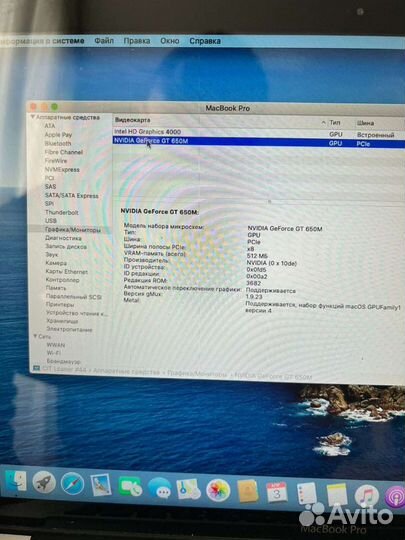Select Звук in the sidebar
The image size is (405, 540).
pyautogui.click(x=52, y=255)
